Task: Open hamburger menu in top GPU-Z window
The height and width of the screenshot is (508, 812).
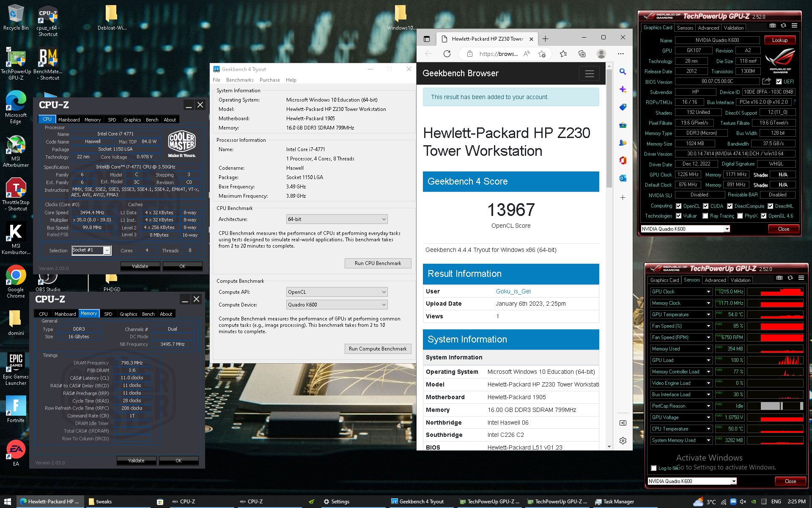Action: pyautogui.click(x=794, y=26)
